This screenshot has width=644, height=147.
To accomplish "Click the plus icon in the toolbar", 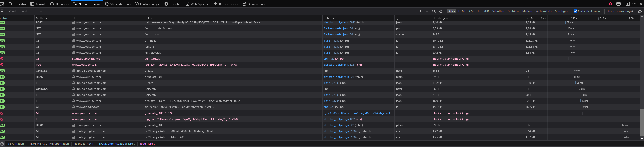I will (427, 11).
